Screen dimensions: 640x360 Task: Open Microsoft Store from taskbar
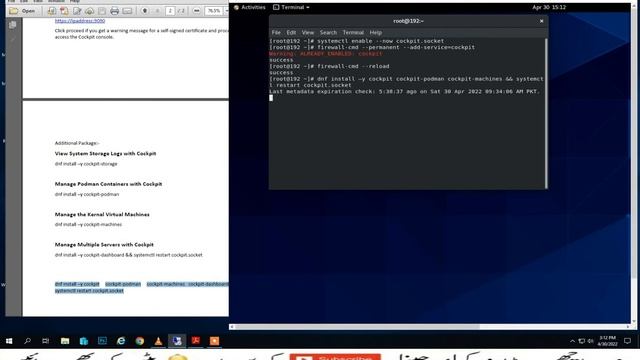point(84,341)
